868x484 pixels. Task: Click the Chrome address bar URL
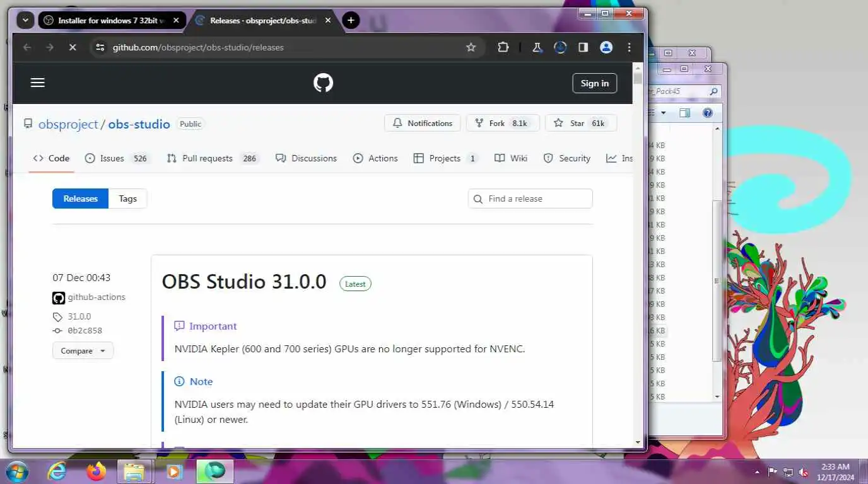coord(198,47)
